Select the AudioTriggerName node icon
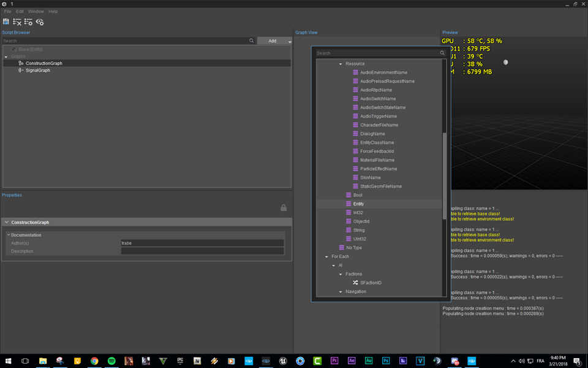 coord(355,116)
